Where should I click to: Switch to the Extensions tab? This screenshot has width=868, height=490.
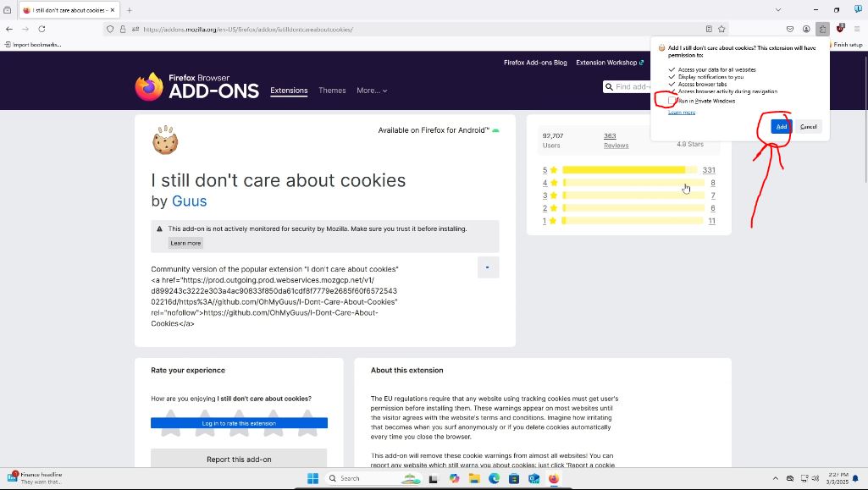[289, 91]
